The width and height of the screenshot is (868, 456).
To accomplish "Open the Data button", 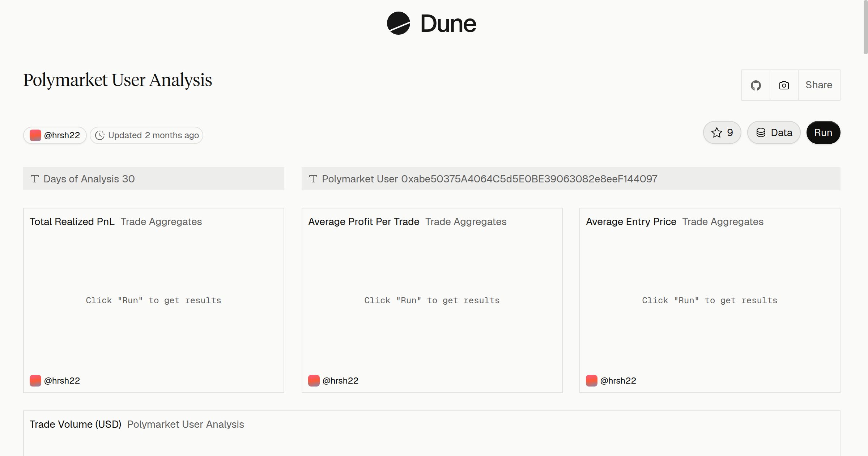I will [774, 132].
